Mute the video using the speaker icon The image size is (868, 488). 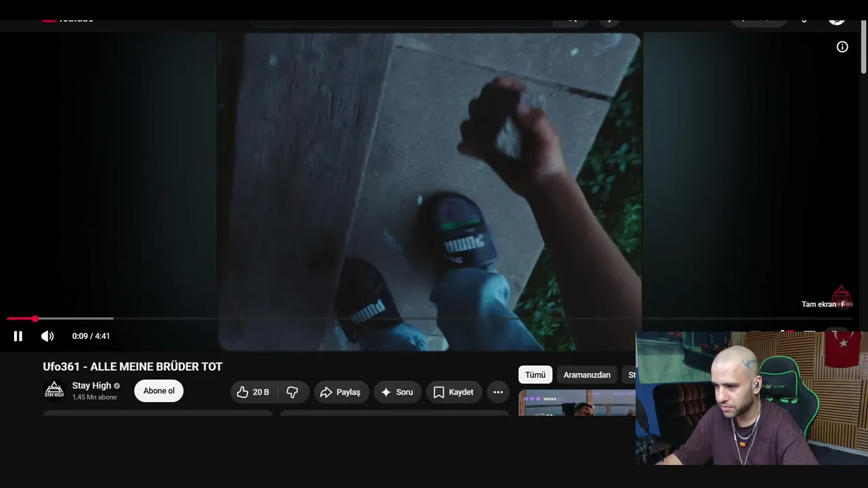(47, 336)
